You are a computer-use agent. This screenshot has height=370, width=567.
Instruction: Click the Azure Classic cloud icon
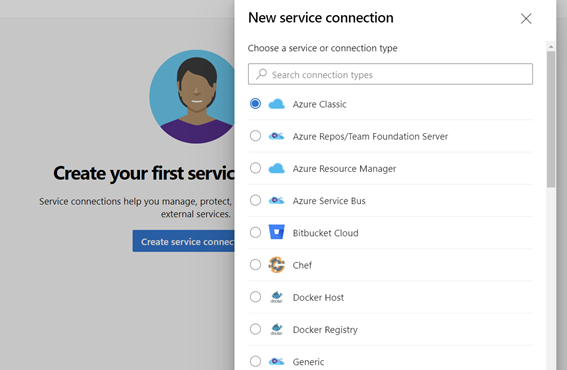pyautogui.click(x=277, y=104)
